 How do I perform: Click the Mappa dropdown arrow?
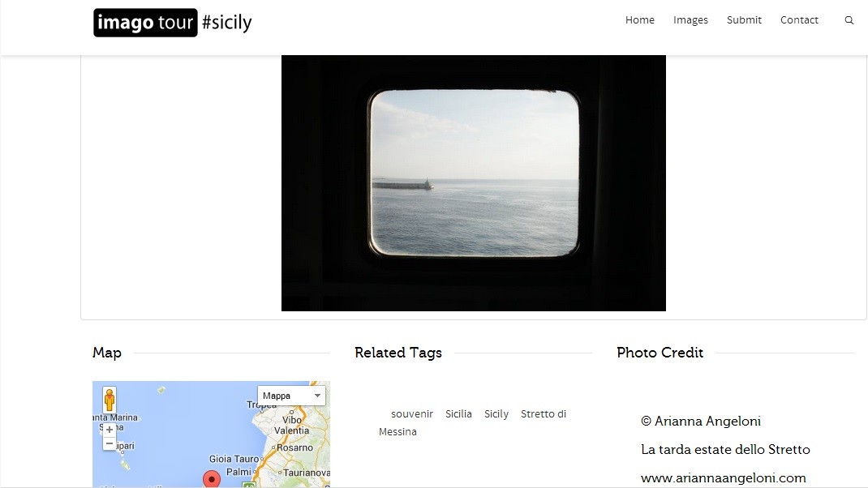pyautogui.click(x=317, y=396)
